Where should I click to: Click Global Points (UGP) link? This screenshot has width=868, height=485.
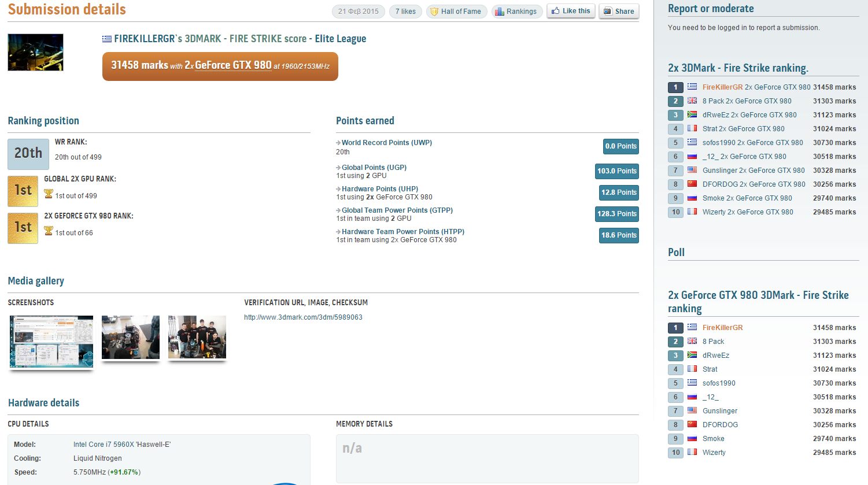pyautogui.click(x=374, y=168)
